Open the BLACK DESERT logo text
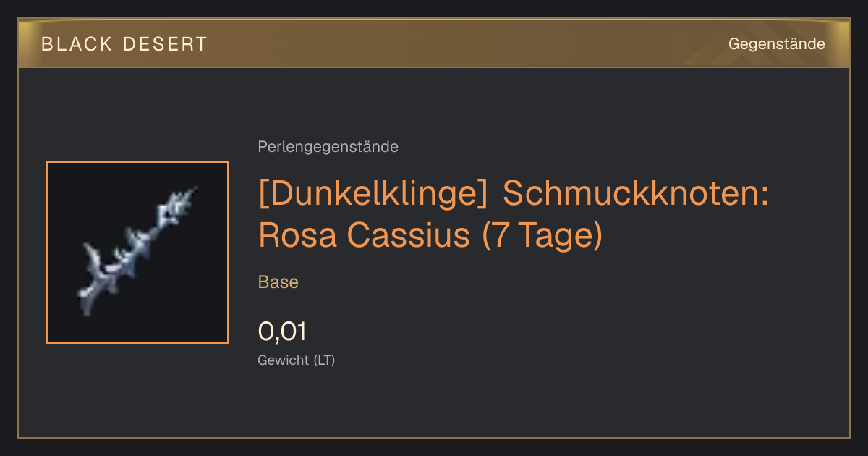The image size is (868, 456). [x=124, y=44]
